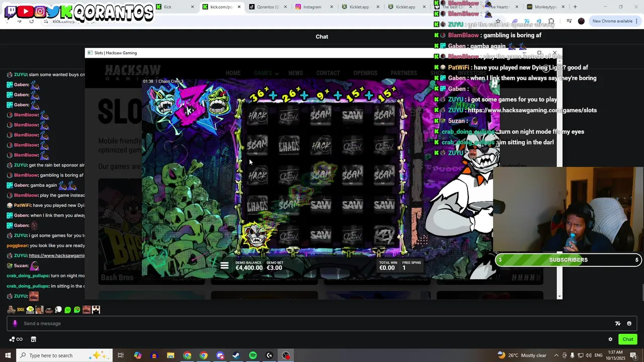Open the Chrome profile avatar
Viewport: 644px width, 362px height.
tap(581, 21)
